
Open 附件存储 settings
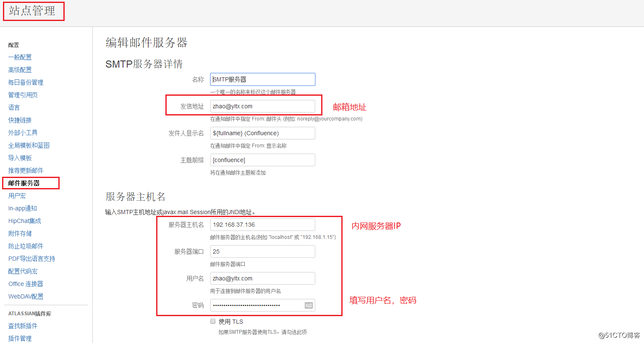coord(20,233)
